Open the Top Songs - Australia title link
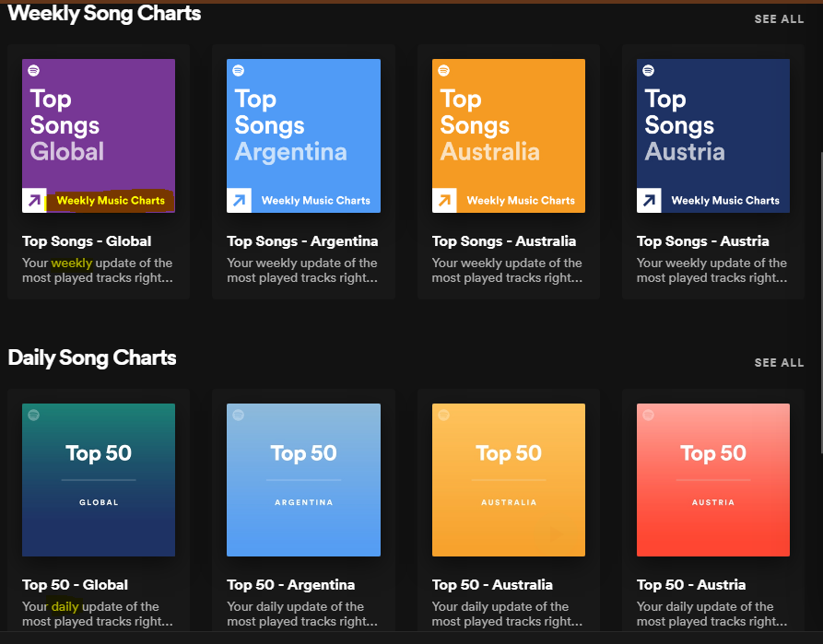823x644 pixels. (504, 240)
